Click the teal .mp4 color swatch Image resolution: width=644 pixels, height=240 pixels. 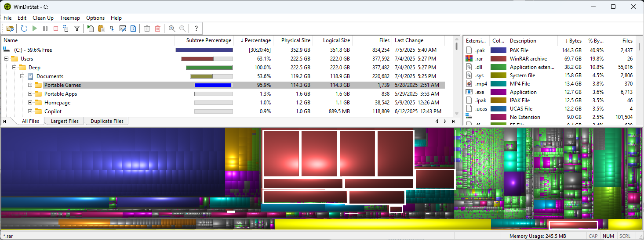pos(498,84)
